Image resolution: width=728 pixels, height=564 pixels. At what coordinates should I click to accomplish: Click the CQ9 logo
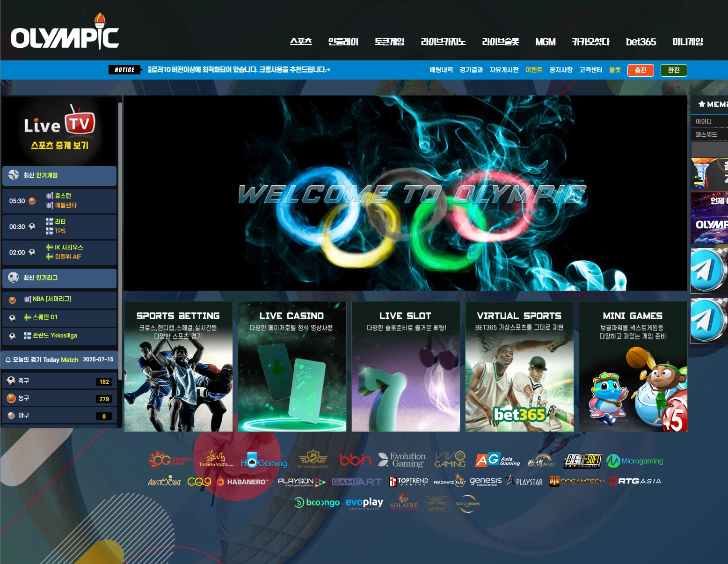click(x=199, y=482)
